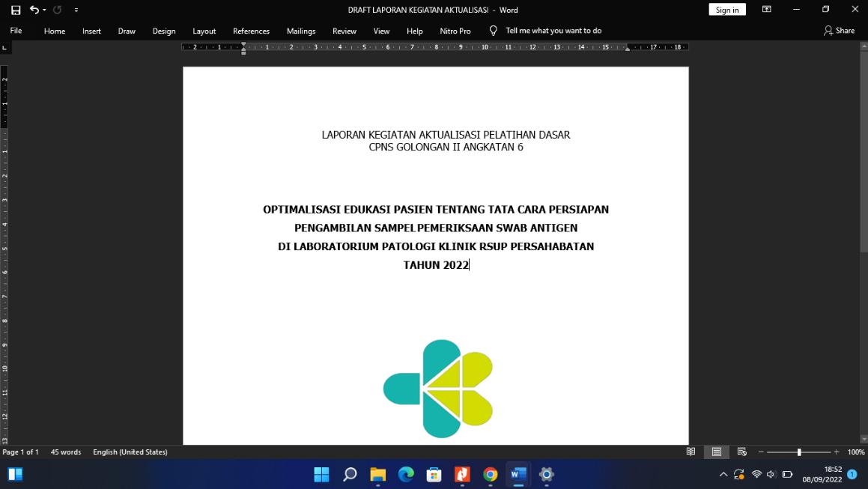Click the right indent marker on ruler

(627, 49)
